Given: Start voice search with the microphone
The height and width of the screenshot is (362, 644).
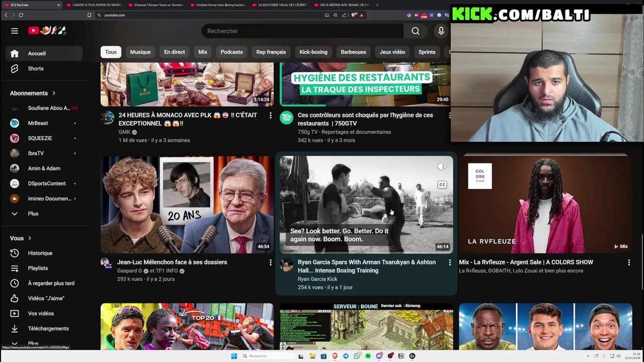Looking at the screenshot, I should coord(441,31).
